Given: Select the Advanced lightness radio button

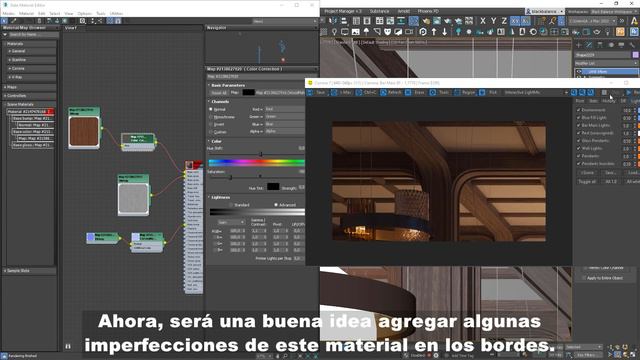Looking at the screenshot, I should click(x=276, y=204).
